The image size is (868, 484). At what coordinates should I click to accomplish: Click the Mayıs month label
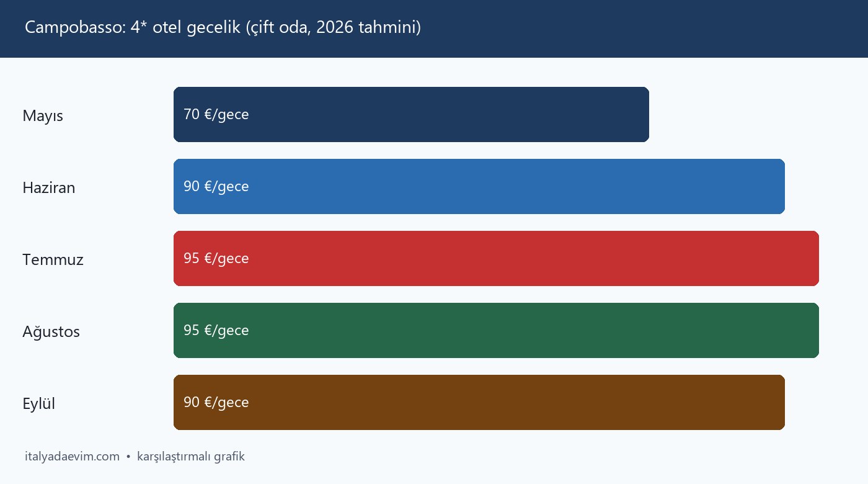pyautogui.click(x=43, y=116)
